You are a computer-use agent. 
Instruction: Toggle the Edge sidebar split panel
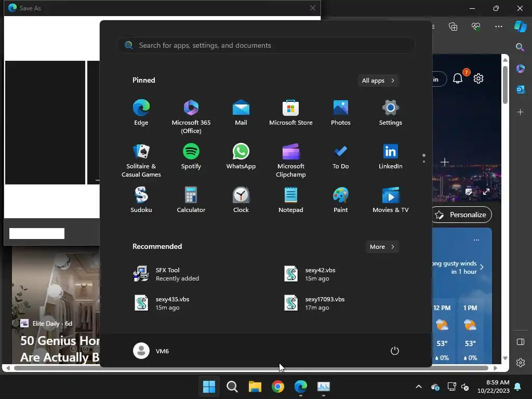click(x=521, y=342)
